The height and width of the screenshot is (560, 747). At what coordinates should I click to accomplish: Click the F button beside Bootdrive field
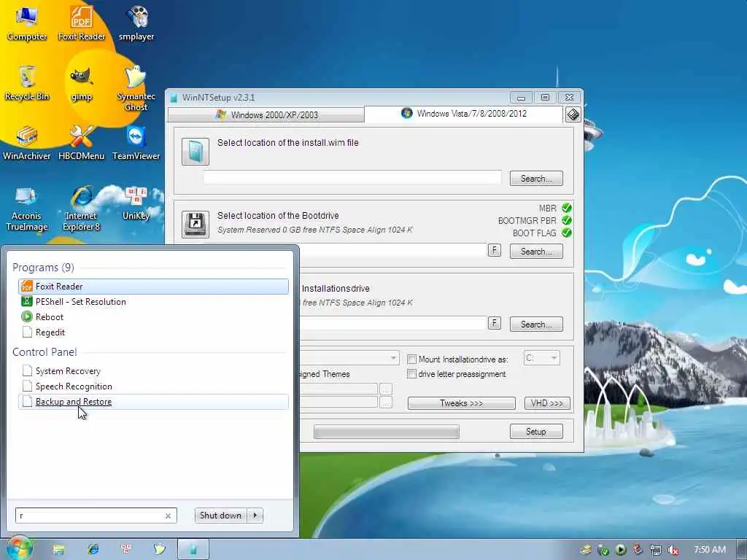(495, 250)
